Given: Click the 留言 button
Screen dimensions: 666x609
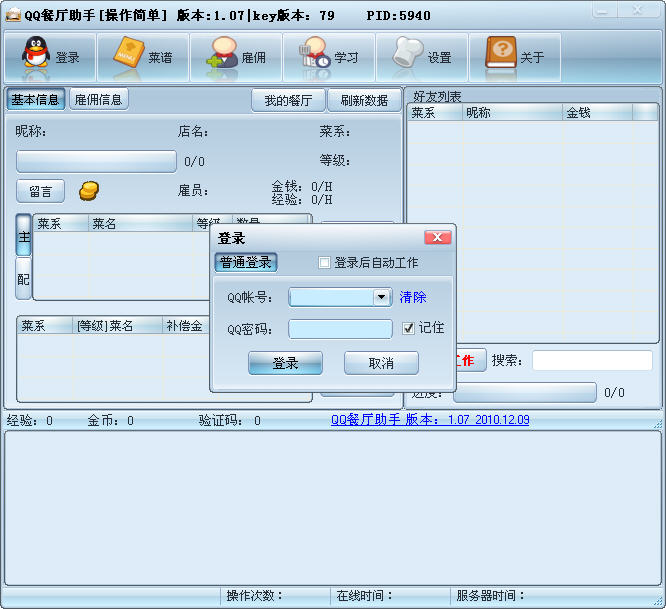Looking at the screenshot, I should 40,191.
